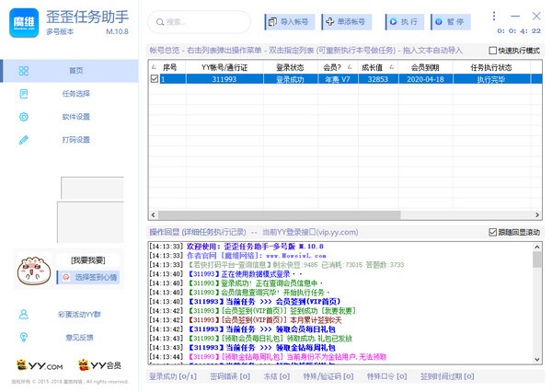Click table horizontal scrollbar left arrow

point(153,214)
